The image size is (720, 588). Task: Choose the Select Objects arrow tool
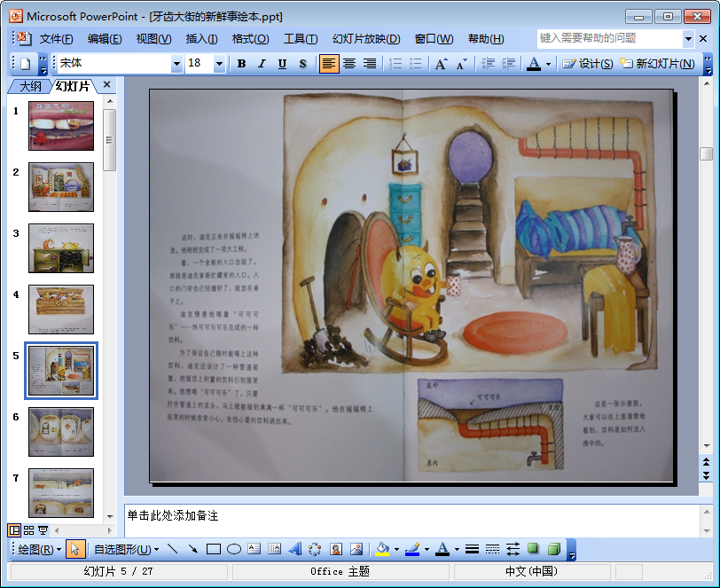point(75,549)
